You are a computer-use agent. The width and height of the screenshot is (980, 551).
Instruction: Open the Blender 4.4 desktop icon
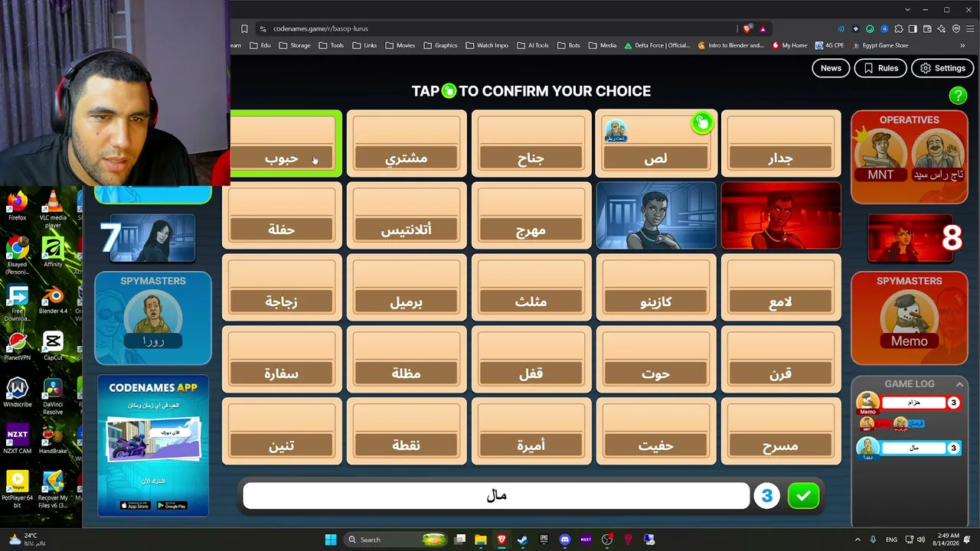click(x=53, y=300)
